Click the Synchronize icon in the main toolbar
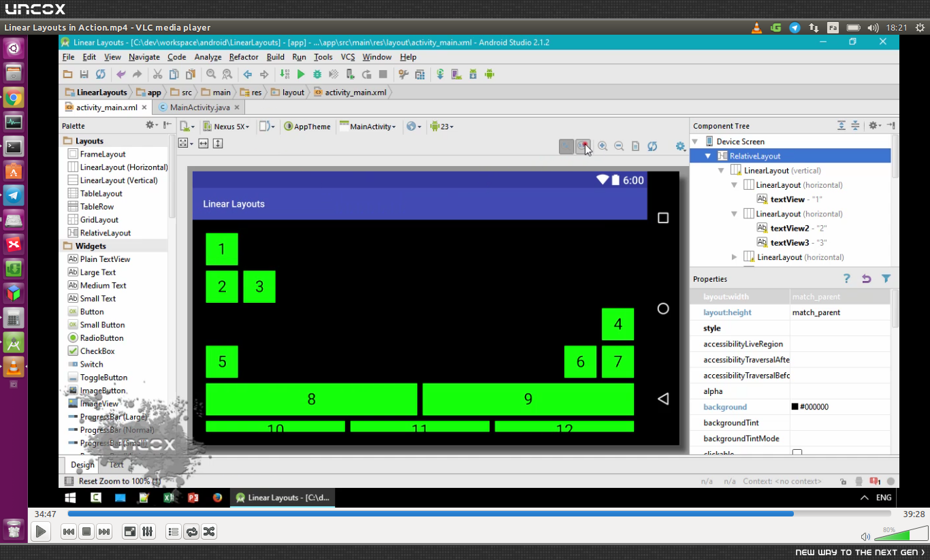This screenshot has width=930, height=560. (100, 74)
